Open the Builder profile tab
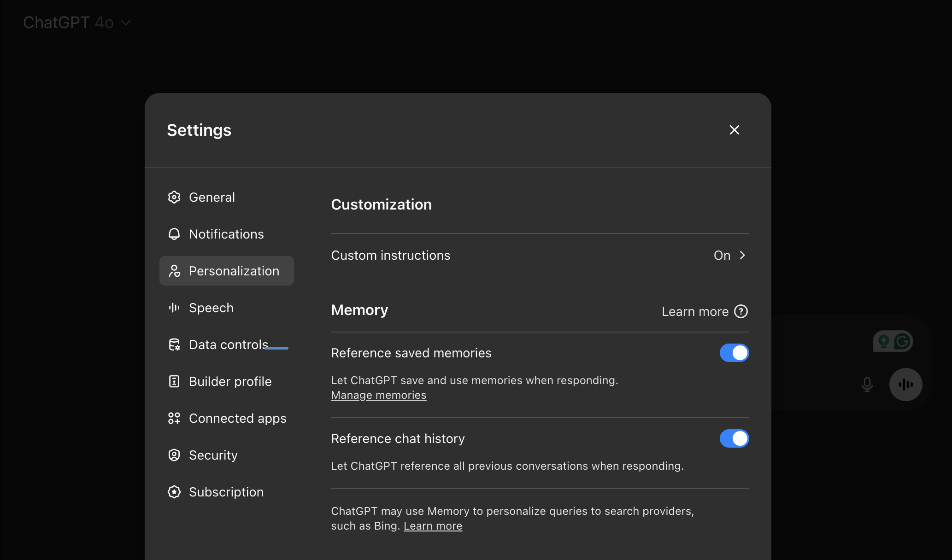Image resolution: width=952 pixels, height=560 pixels. pyautogui.click(x=227, y=381)
